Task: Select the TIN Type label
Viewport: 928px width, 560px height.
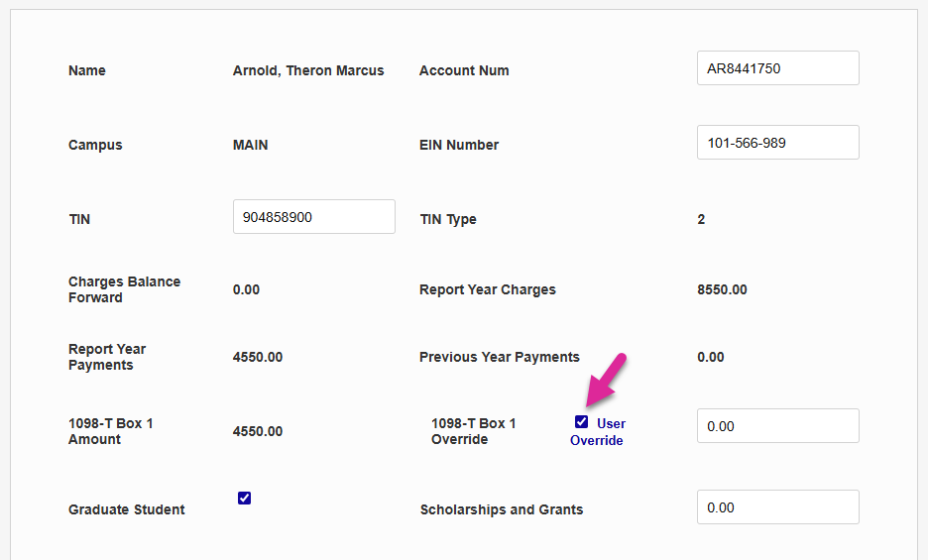Action: 448,219
